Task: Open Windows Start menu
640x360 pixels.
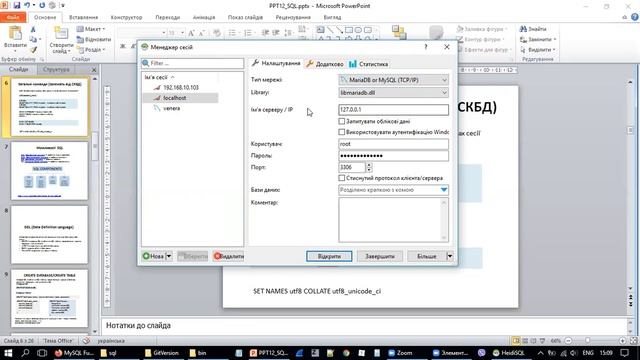Action: pyautogui.click(x=8, y=353)
